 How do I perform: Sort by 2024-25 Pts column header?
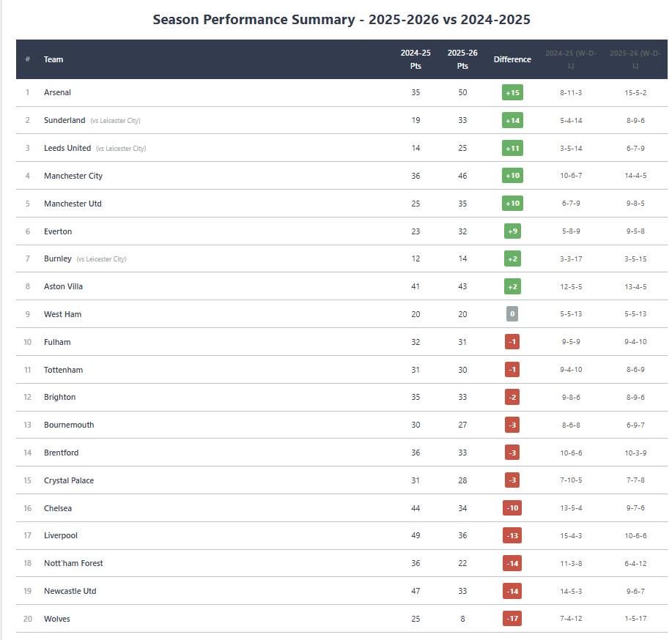click(416, 59)
